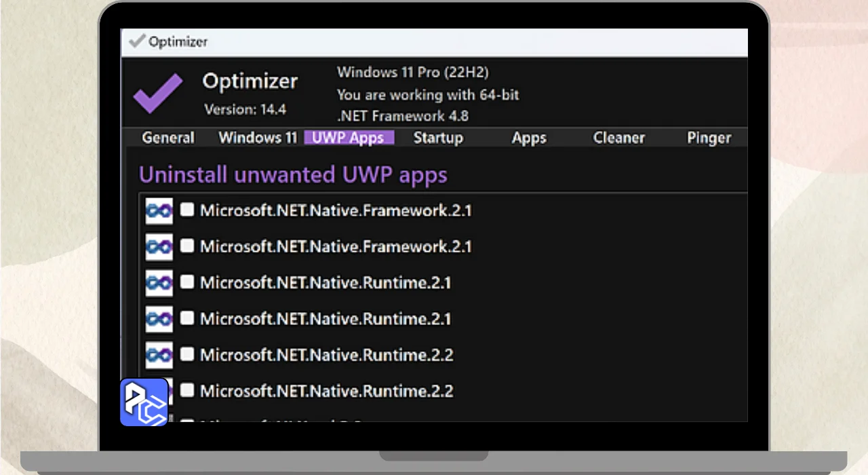Click the first Runtime.2.2 .NET infinity icon

click(x=159, y=355)
